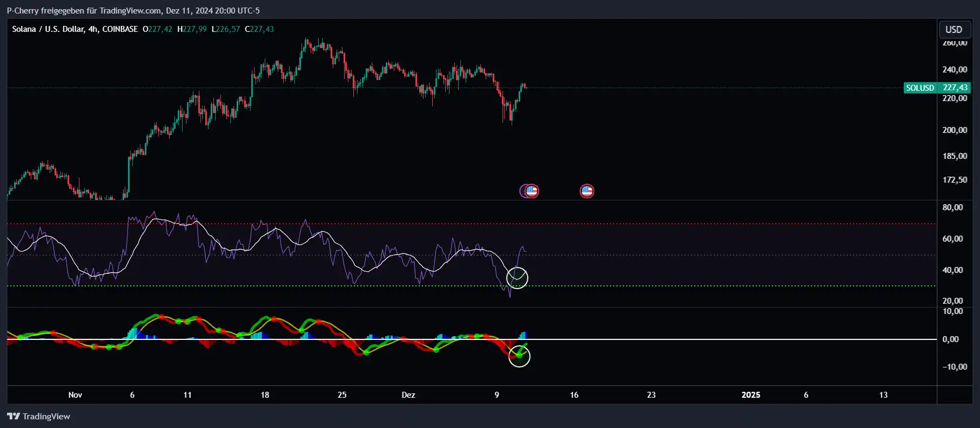Open the US flag event marker overlapping the purple circle
Viewport: 980px width, 428px height.
(x=532, y=191)
